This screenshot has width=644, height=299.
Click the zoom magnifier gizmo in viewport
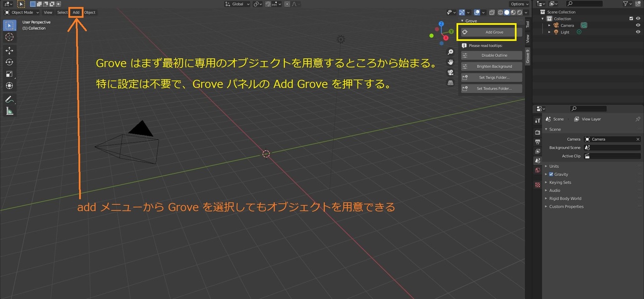click(450, 52)
